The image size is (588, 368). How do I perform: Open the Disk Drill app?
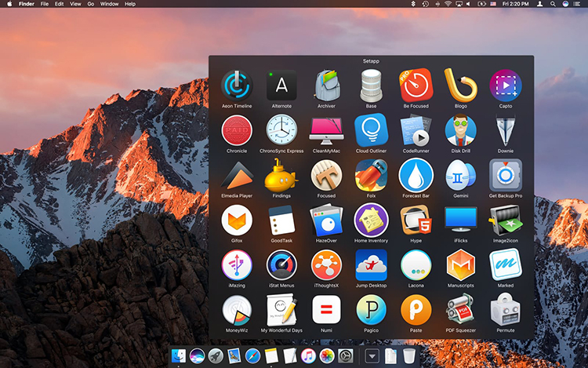pyautogui.click(x=460, y=130)
